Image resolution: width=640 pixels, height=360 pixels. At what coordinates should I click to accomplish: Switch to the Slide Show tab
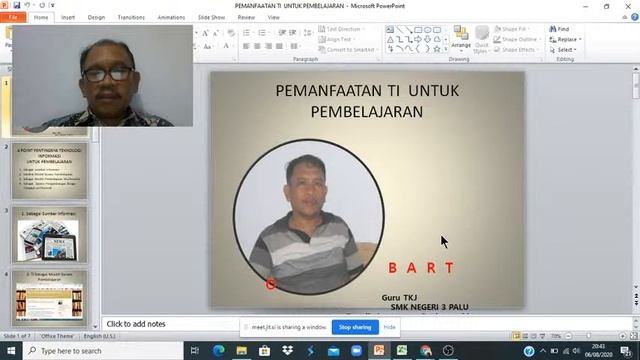pyautogui.click(x=211, y=18)
